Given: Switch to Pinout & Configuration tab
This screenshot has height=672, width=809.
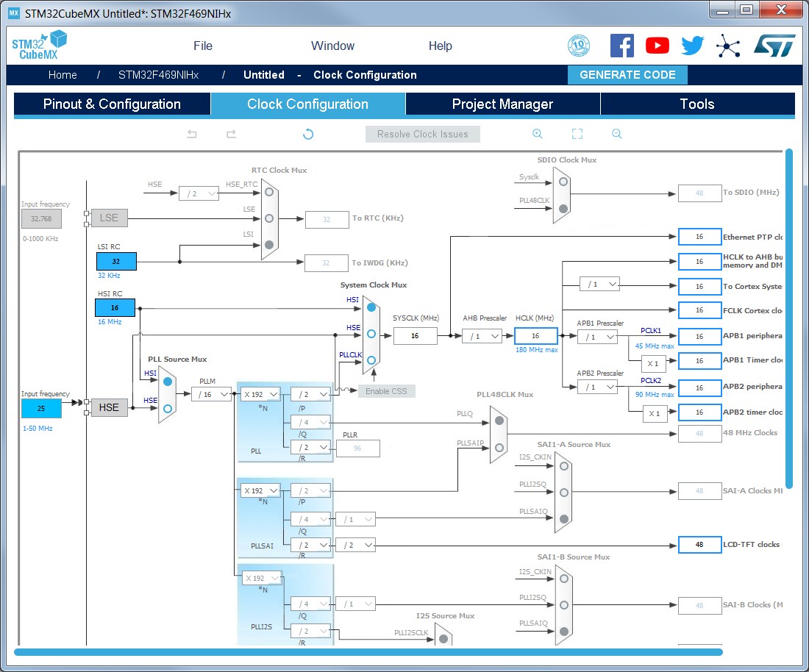Looking at the screenshot, I should pyautogui.click(x=112, y=104).
